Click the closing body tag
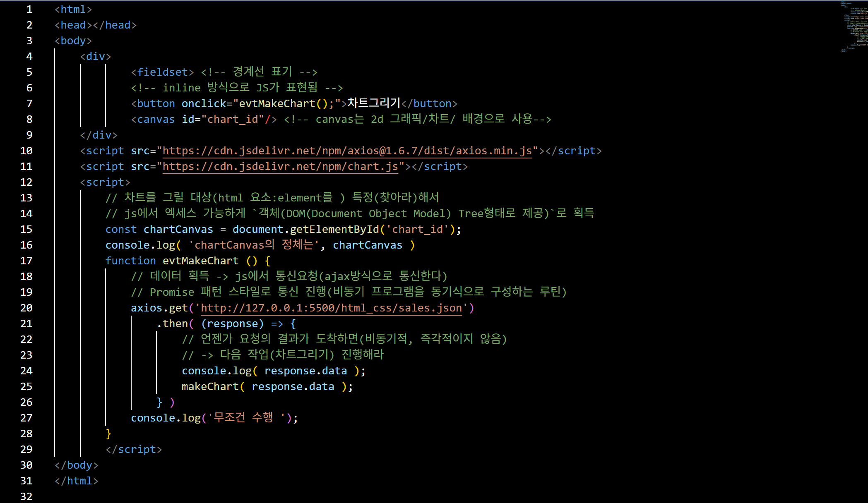Viewport: 868px width, 503px height. [x=77, y=465]
